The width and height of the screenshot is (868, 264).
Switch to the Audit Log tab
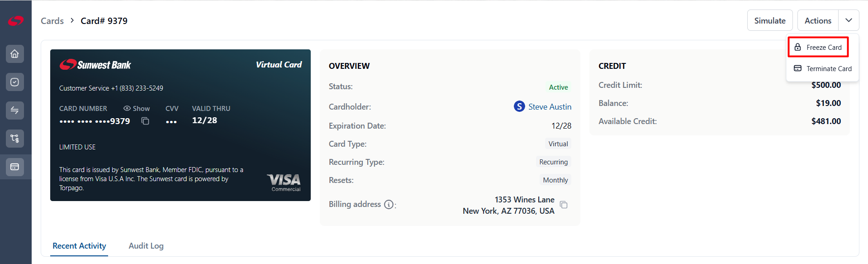coord(146,246)
